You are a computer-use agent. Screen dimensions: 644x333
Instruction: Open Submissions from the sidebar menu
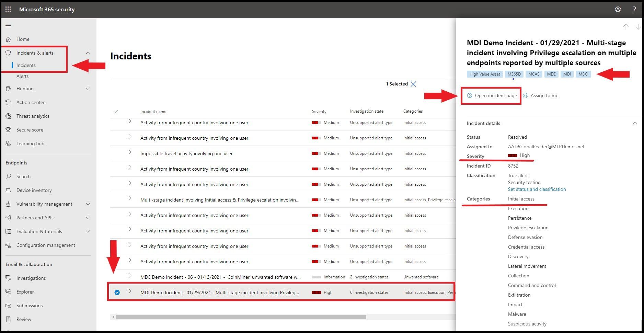[29, 306]
